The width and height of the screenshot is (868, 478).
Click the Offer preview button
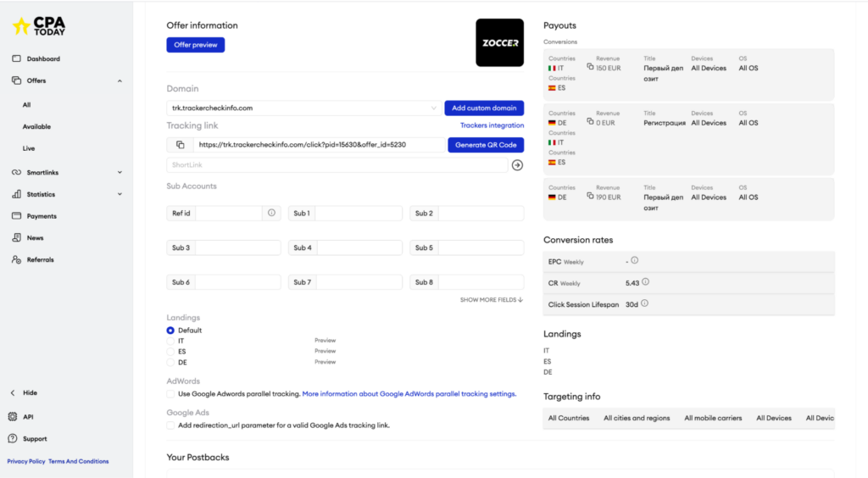[196, 45]
